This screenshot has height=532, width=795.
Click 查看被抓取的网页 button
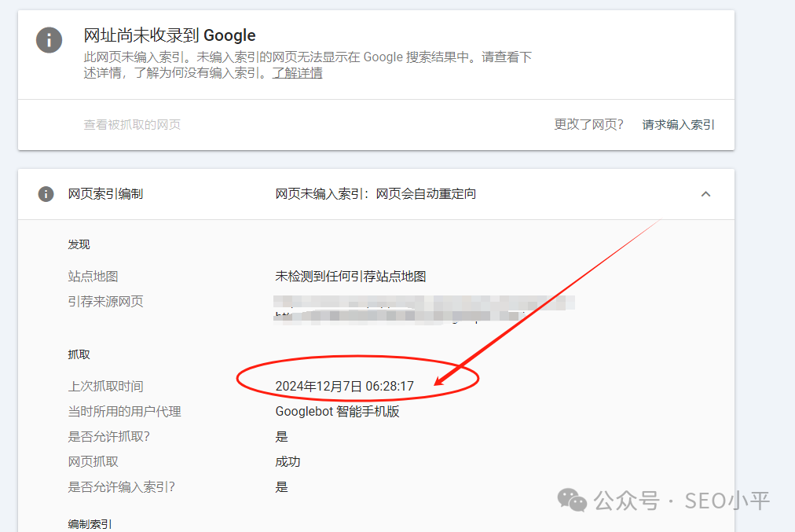point(132,125)
